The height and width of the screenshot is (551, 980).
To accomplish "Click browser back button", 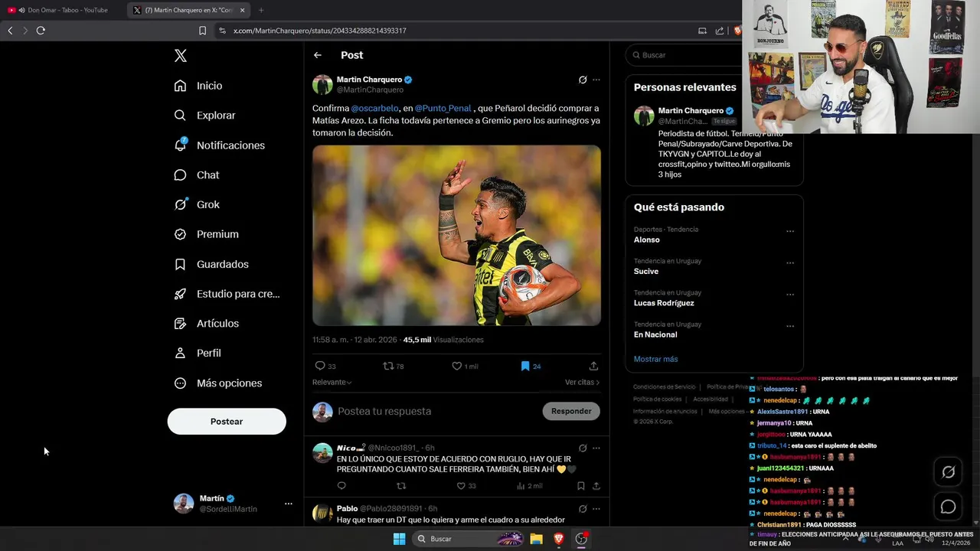I will coord(10,31).
